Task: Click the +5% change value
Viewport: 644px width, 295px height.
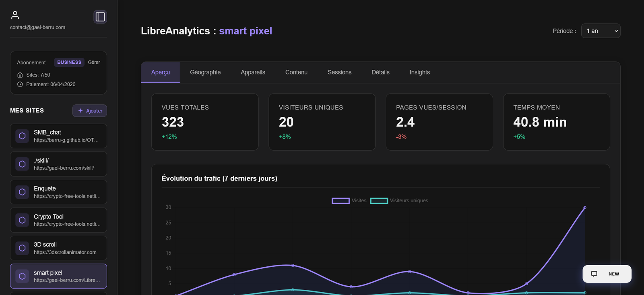Action: (x=519, y=137)
